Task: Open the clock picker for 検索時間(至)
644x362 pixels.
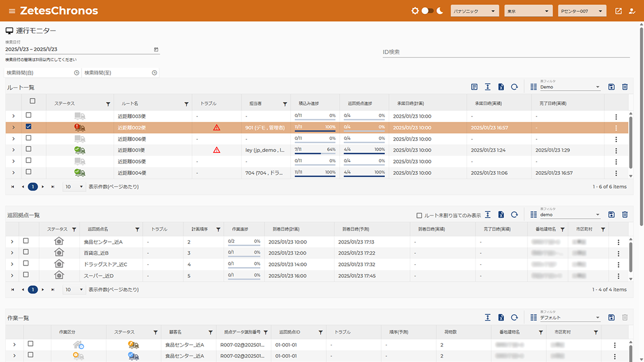Action: tap(155, 72)
